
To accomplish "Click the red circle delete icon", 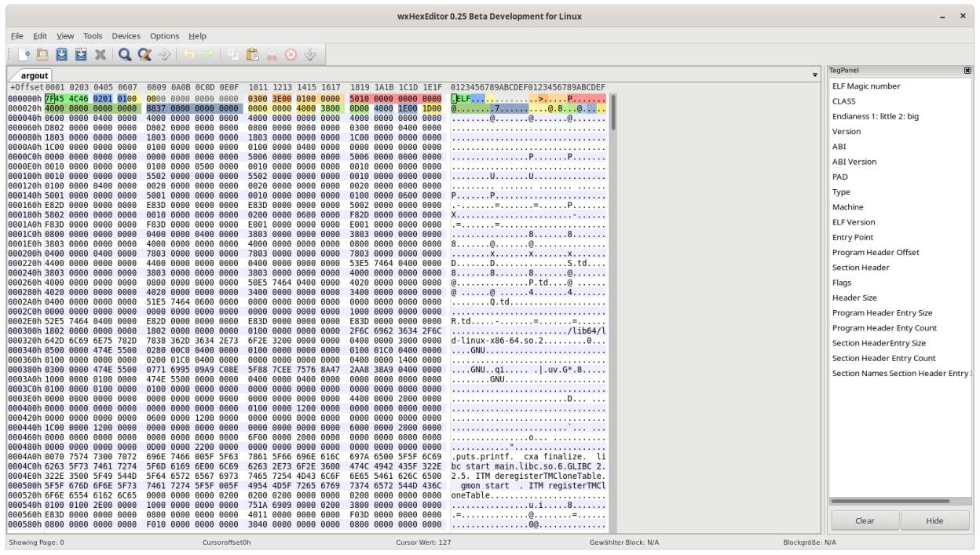I will tap(291, 54).
